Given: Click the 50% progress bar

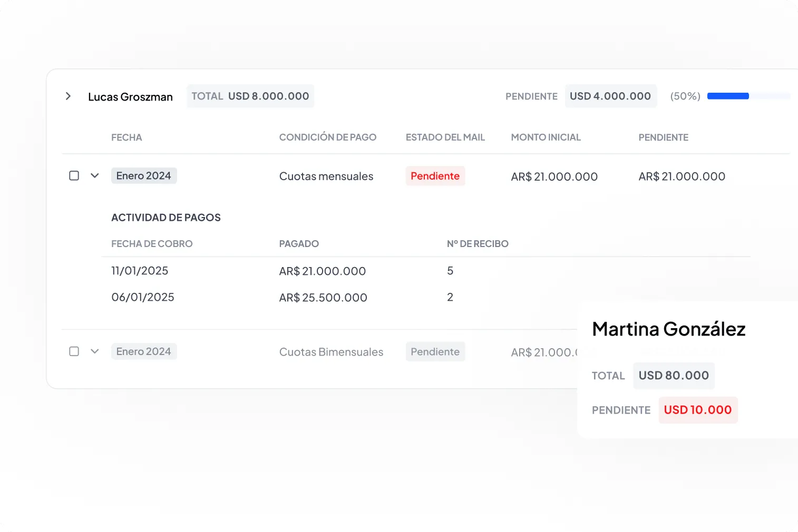Looking at the screenshot, I should coord(748,96).
